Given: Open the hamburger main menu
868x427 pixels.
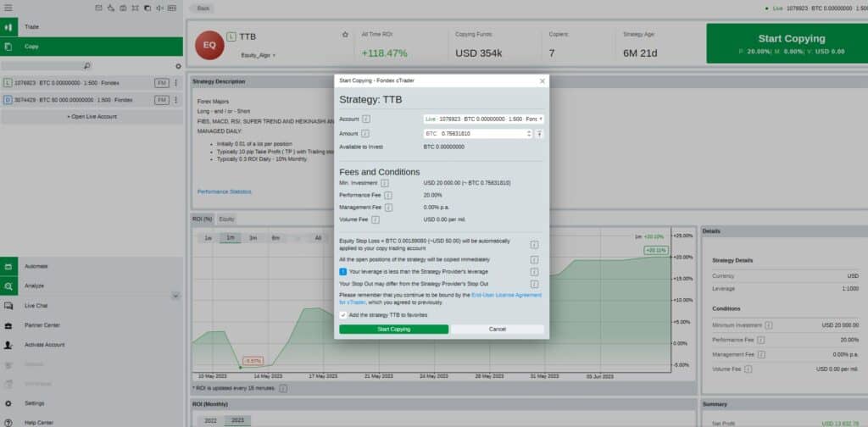Looking at the screenshot, I should [x=8, y=8].
